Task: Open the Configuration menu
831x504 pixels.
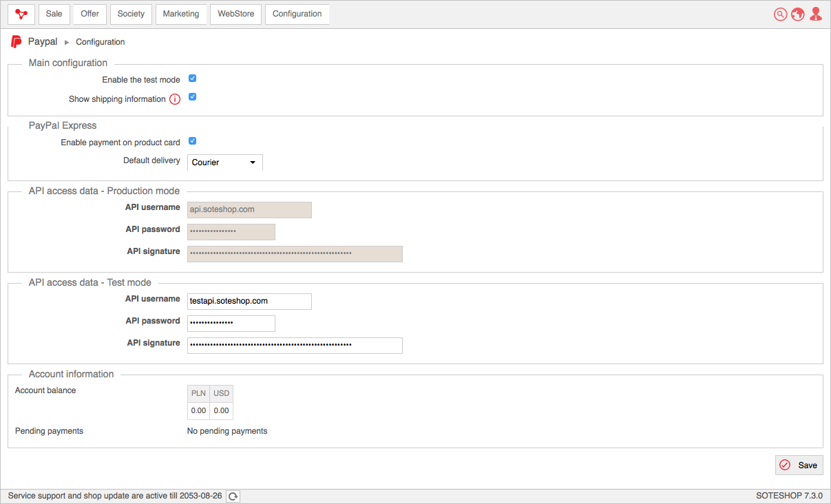Action: coord(297,14)
